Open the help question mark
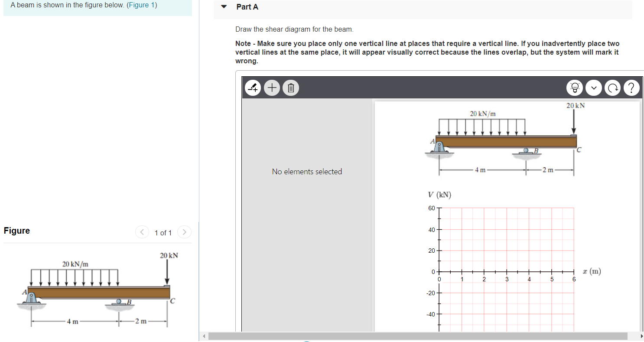Image resolution: width=644 pixels, height=342 pixels. point(631,88)
